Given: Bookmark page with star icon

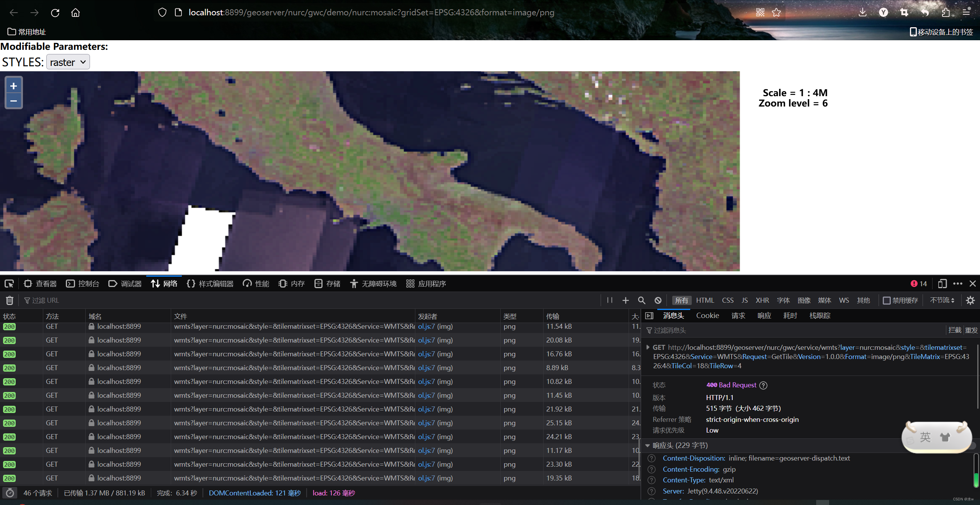Looking at the screenshot, I should point(776,13).
